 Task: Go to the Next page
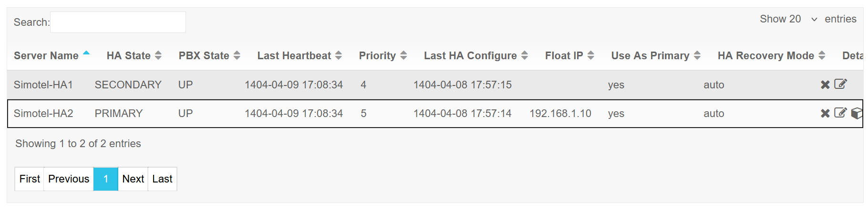coord(133,179)
